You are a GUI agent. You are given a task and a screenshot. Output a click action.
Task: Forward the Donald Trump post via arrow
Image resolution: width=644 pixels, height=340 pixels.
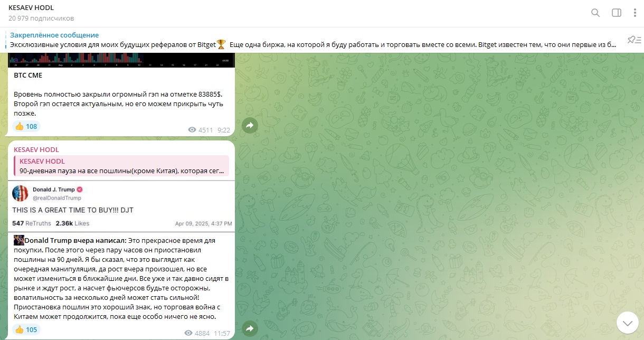250,328
